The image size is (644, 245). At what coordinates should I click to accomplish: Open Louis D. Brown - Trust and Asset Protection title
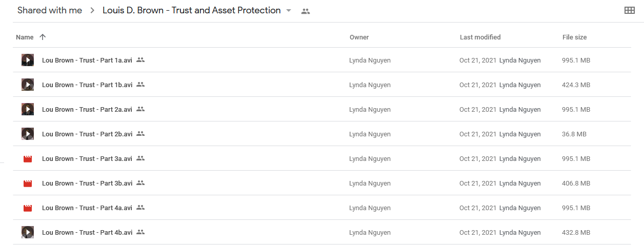pyautogui.click(x=191, y=10)
